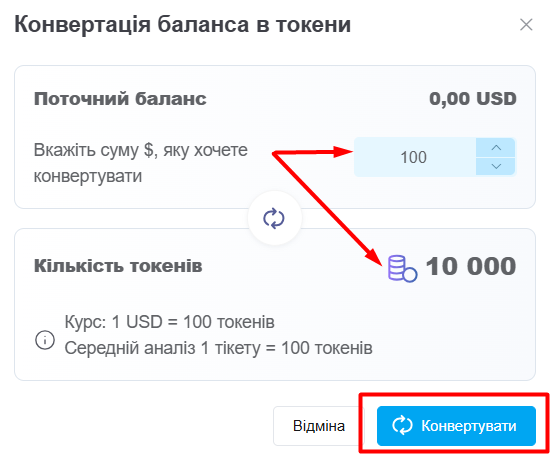Click the token coins stack icon

point(402,269)
